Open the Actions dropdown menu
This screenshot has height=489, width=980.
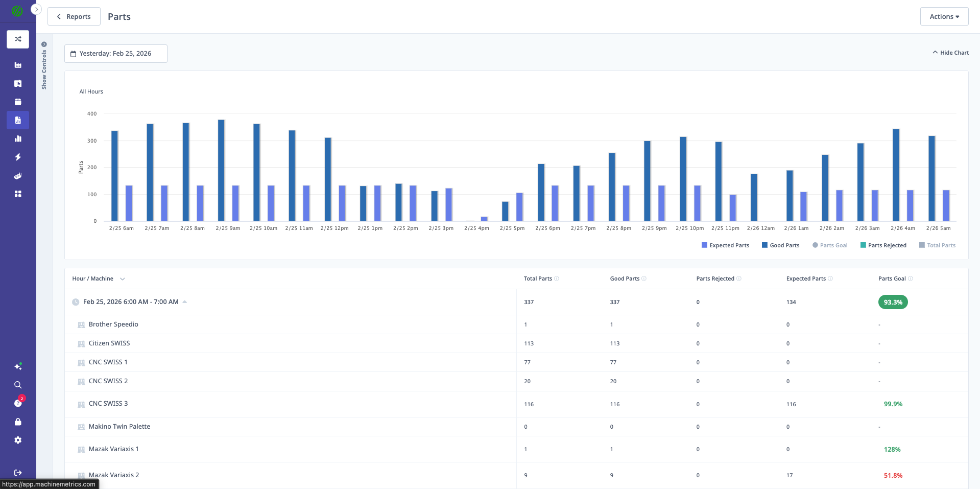(944, 16)
